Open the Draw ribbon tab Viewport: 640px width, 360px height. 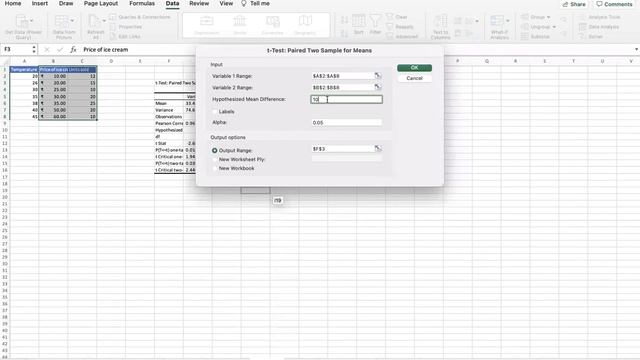coord(66,3)
